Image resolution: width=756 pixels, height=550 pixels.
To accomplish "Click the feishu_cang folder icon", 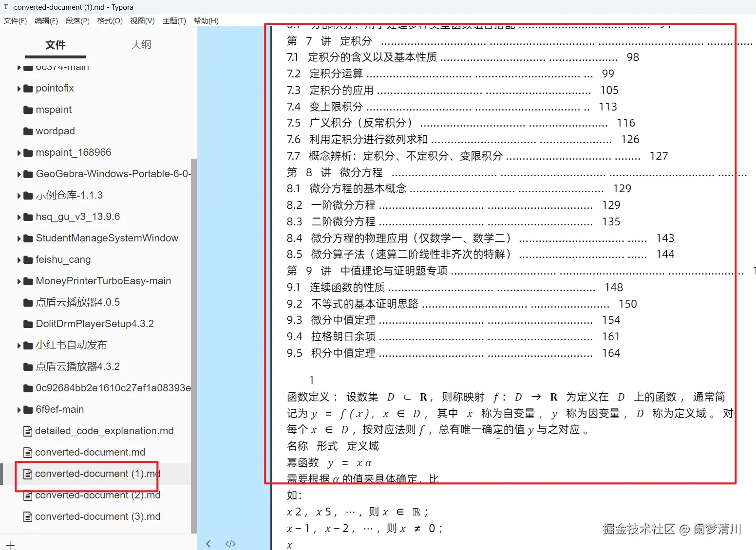I will (x=28, y=260).
